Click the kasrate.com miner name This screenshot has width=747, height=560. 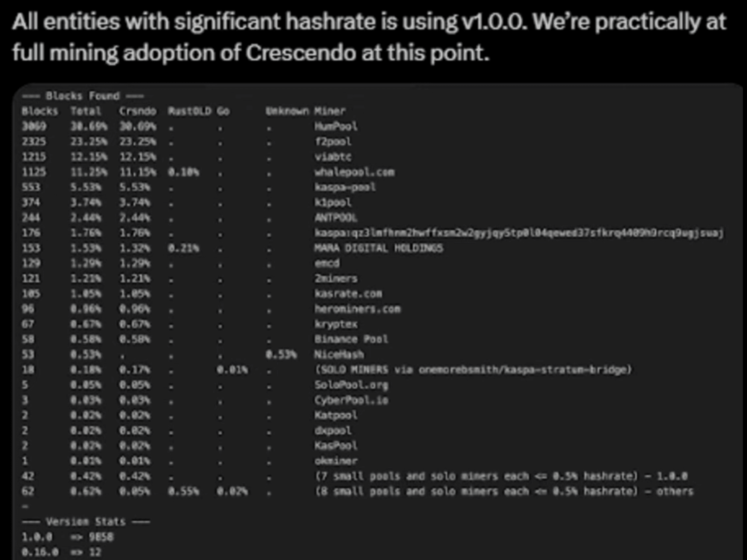tap(348, 294)
